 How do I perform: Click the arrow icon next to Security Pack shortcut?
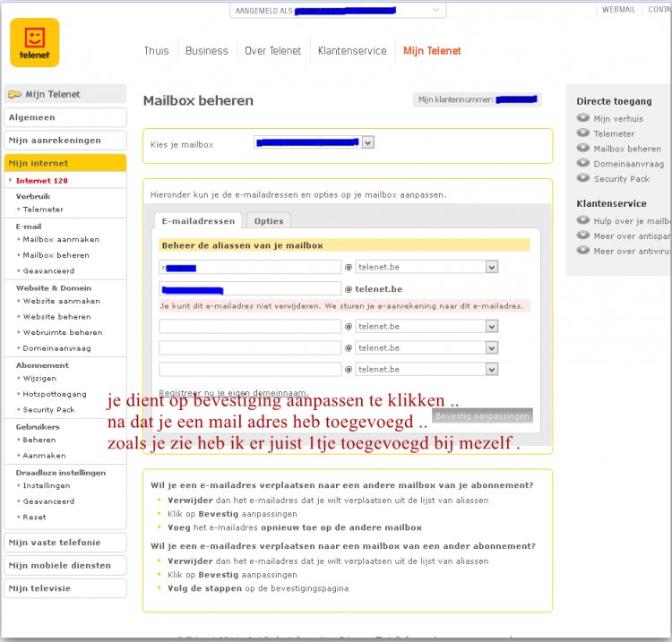point(583,178)
